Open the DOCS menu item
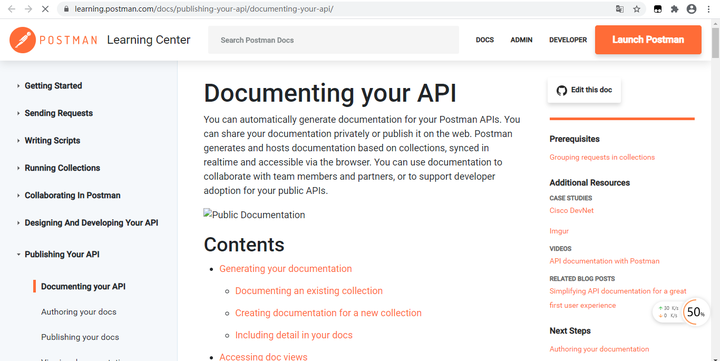Screen dimensions: 720x361 (484, 40)
